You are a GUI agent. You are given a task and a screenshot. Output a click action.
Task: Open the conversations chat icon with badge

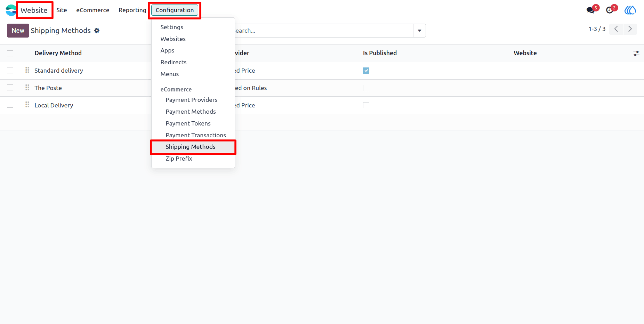pyautogui.click(x=590, y=10)
